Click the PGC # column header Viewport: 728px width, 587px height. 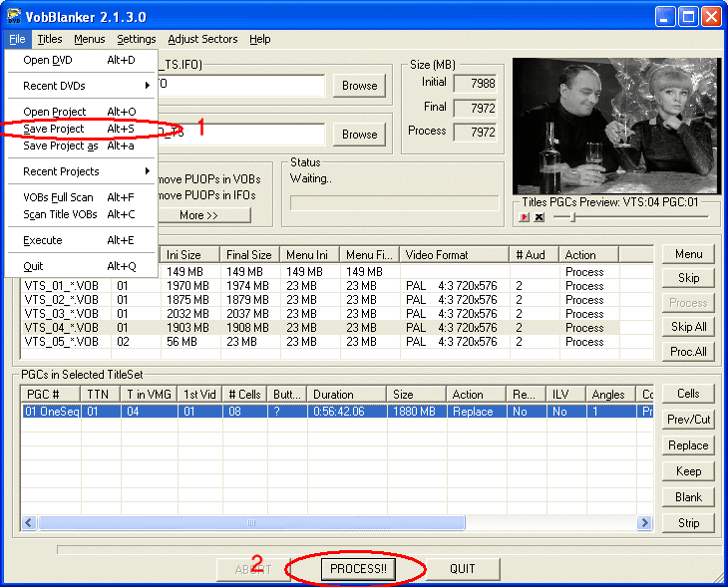pos(51,395)
